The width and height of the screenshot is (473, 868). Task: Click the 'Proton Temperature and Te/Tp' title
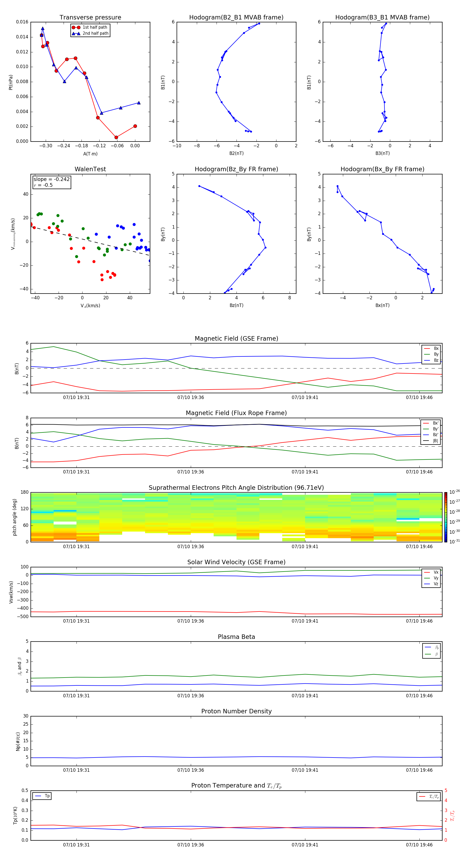[236, 786]
